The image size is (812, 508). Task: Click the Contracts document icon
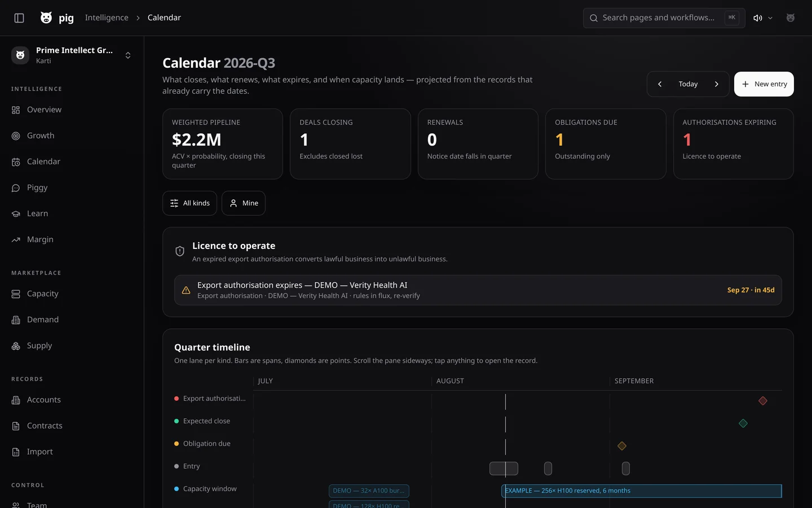click(x=16, y=426)
